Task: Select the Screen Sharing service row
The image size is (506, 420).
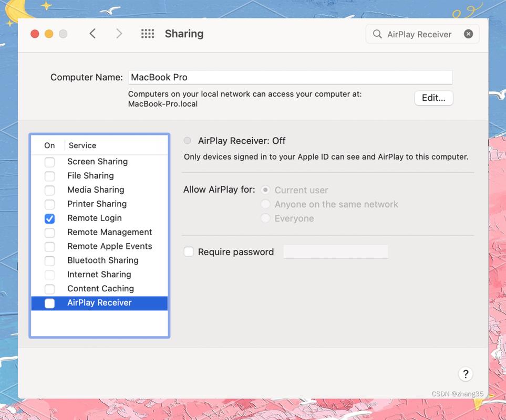Action: click(x=99, y=162)
